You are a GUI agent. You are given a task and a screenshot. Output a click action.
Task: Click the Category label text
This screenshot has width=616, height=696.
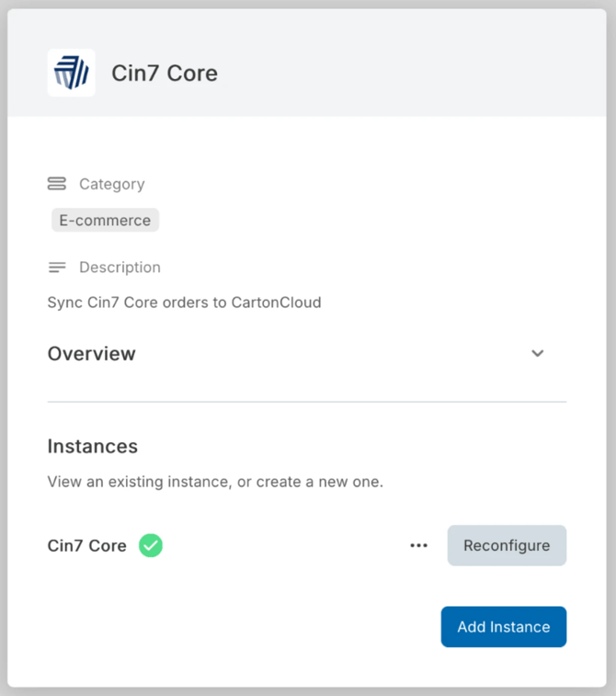click(x=111, y=184)
